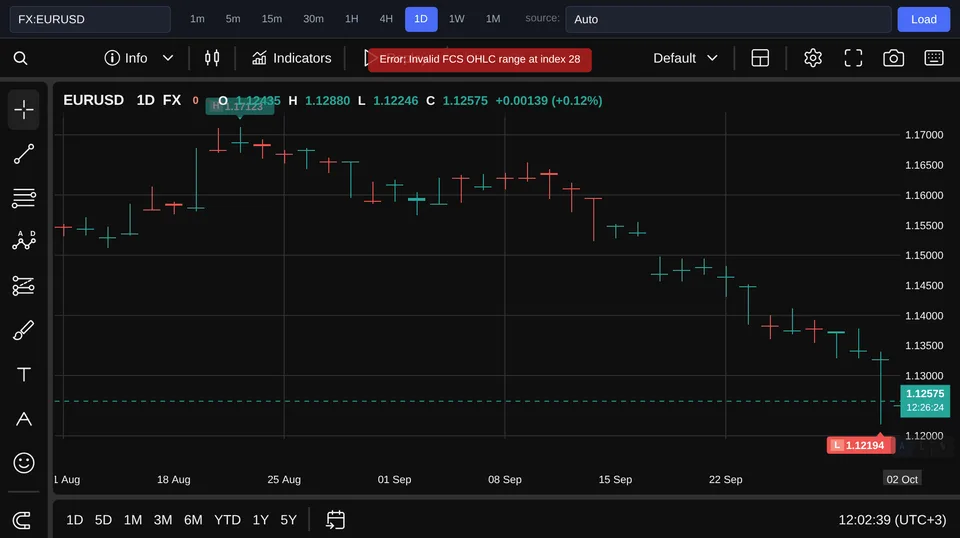
Task: Switch to the 5m timeframe
Action: coord(233,19)
